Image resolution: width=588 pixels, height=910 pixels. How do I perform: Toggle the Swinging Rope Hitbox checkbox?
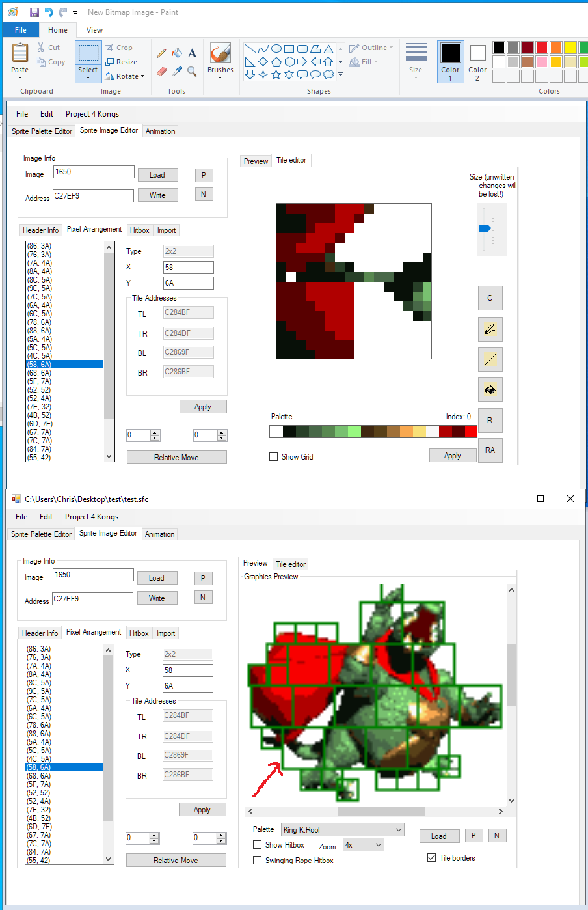coord(258,861)
